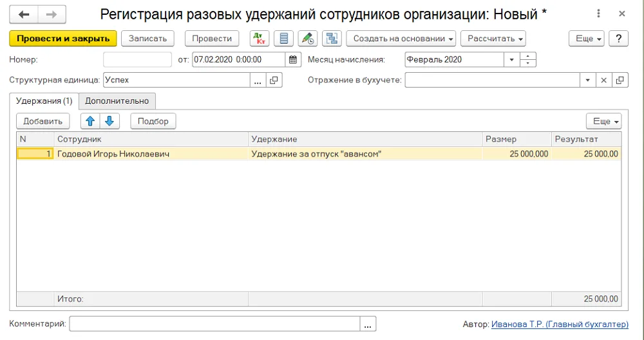
Task: Go back with the left arrow button
Action: click(x=24, y=15)
